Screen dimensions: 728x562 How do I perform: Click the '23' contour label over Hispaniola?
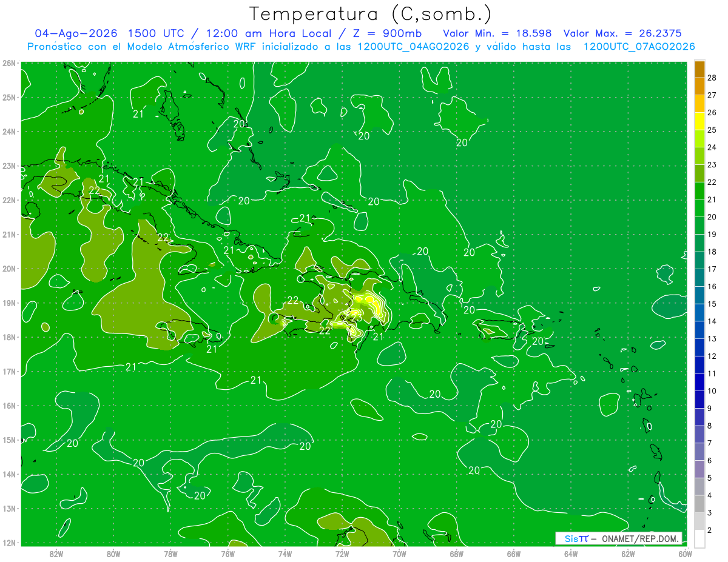[356, 317]
